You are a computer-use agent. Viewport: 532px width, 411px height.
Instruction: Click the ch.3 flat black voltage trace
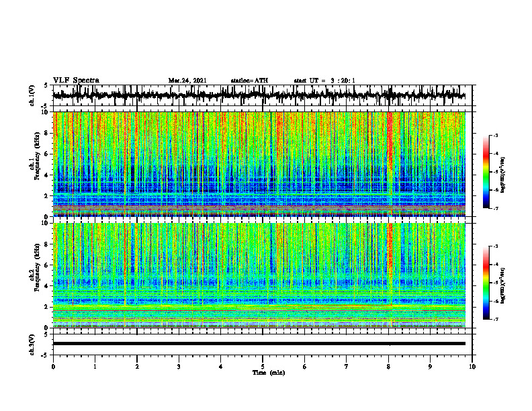click(x=259, y=344)
